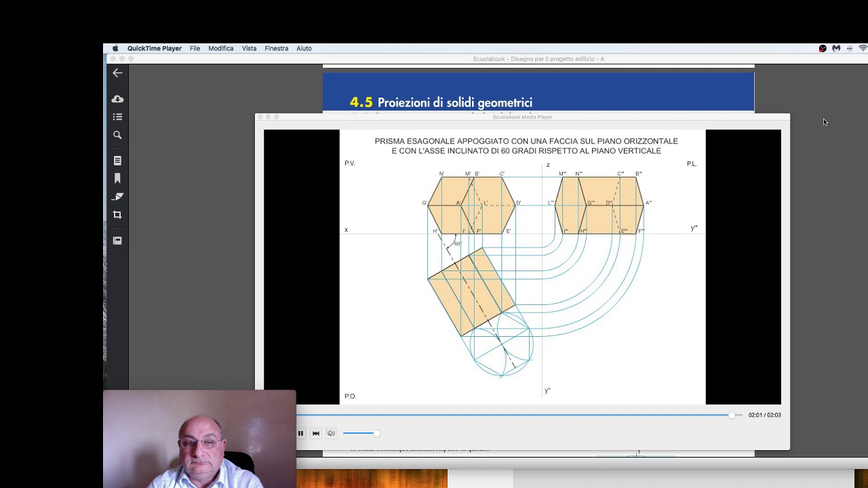The image size is (868, 488).
Task: Click the '4.5 Proiezioni di solidi geometrici' heading
Action: pyautogui.click(x=441, y=102)
